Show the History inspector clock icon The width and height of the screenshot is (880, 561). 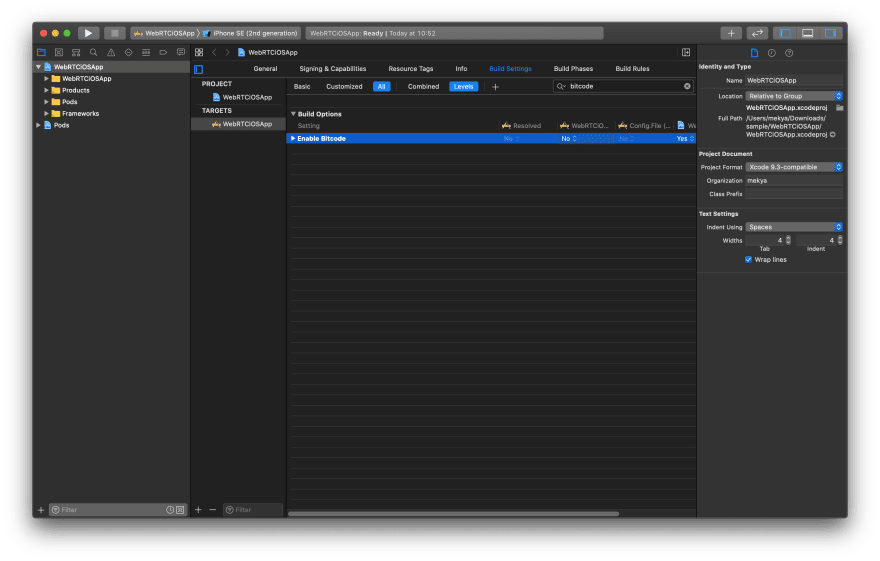(772, 53)
